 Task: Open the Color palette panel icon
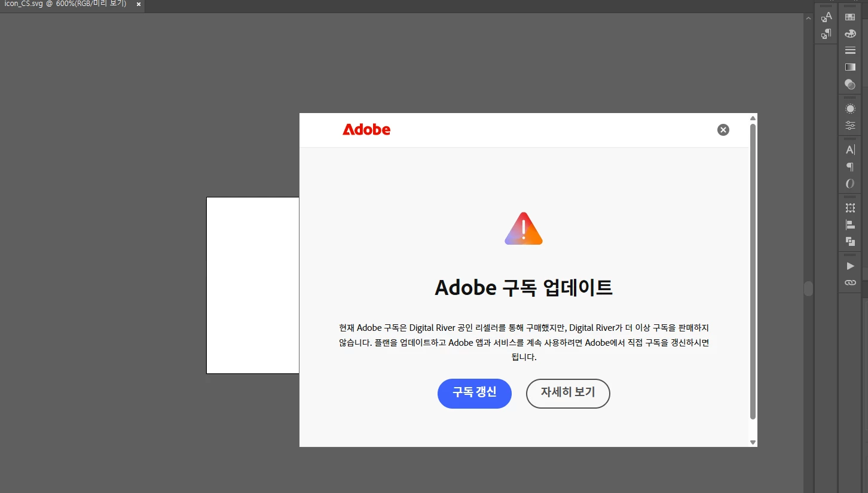(849, 34)
